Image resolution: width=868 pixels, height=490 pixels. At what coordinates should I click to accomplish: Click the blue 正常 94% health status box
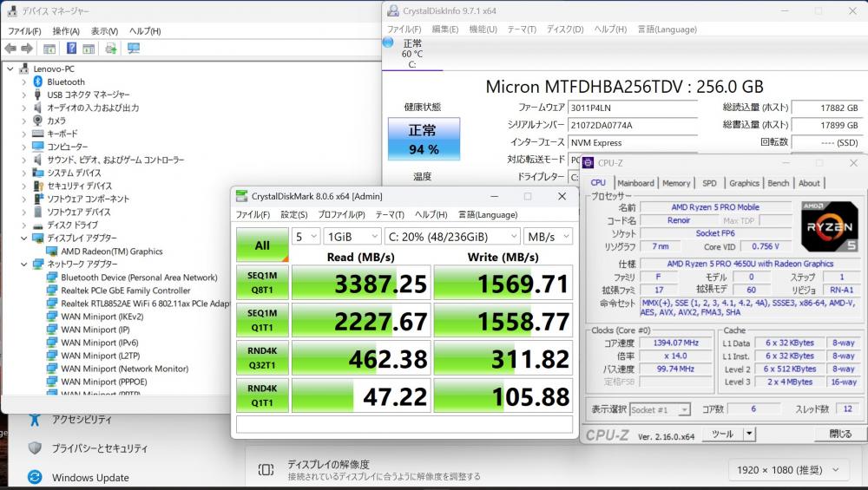(x=424, y=139)
